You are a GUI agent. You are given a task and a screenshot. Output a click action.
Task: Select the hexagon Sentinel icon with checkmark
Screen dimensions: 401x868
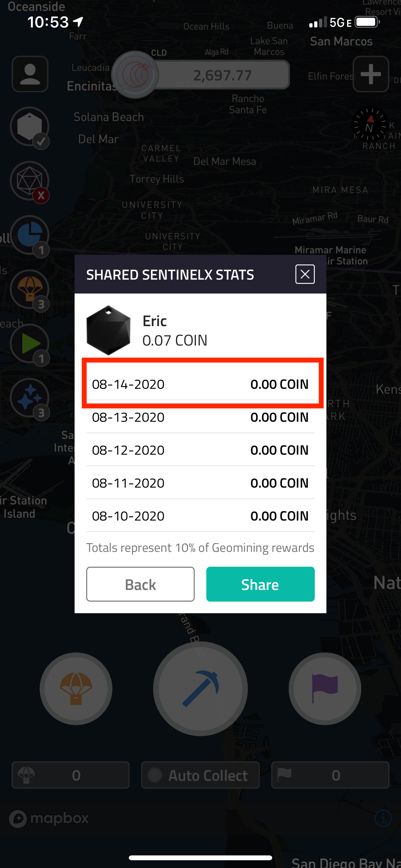pyautogui.click(x=30, y=127)
